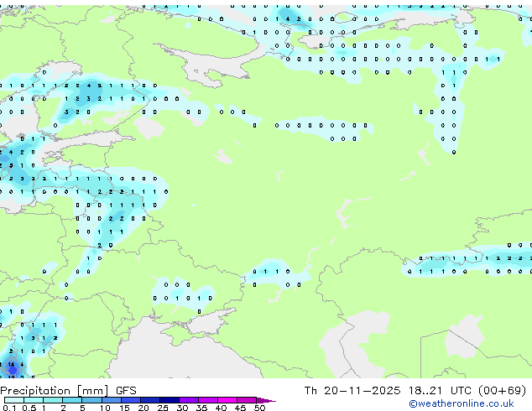Viewport: 532px width, 411px height.
Task: Click the '30' legend scale label
Action: [x=182, y=408]
